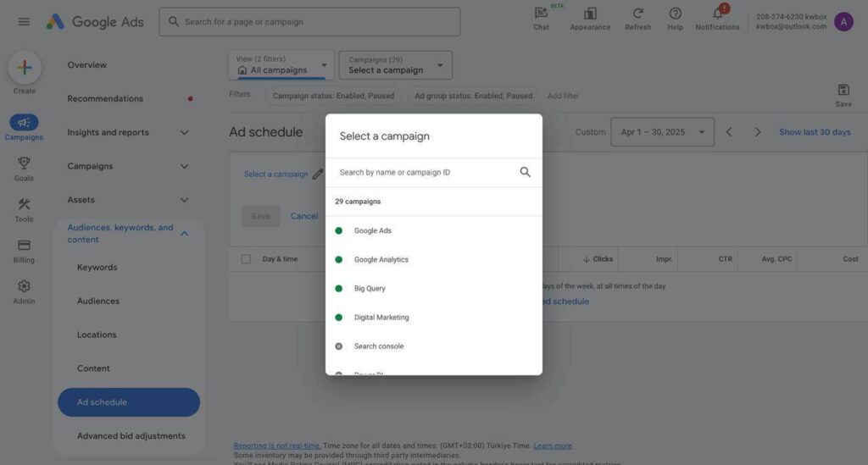Open the Overview page
The width and height of the screenshot is (868, 465).
[x=87, y=64]
